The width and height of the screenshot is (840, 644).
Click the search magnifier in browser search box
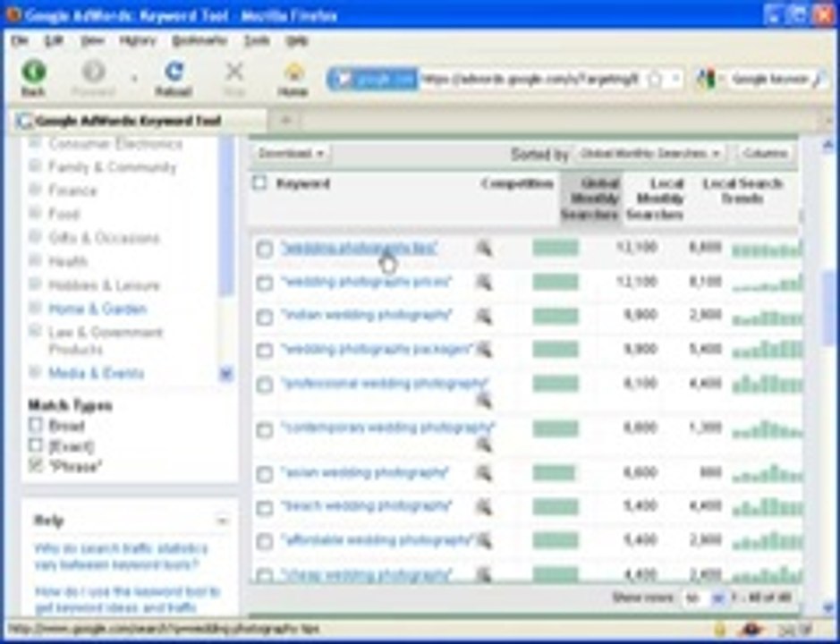click(x=818, y=80)
